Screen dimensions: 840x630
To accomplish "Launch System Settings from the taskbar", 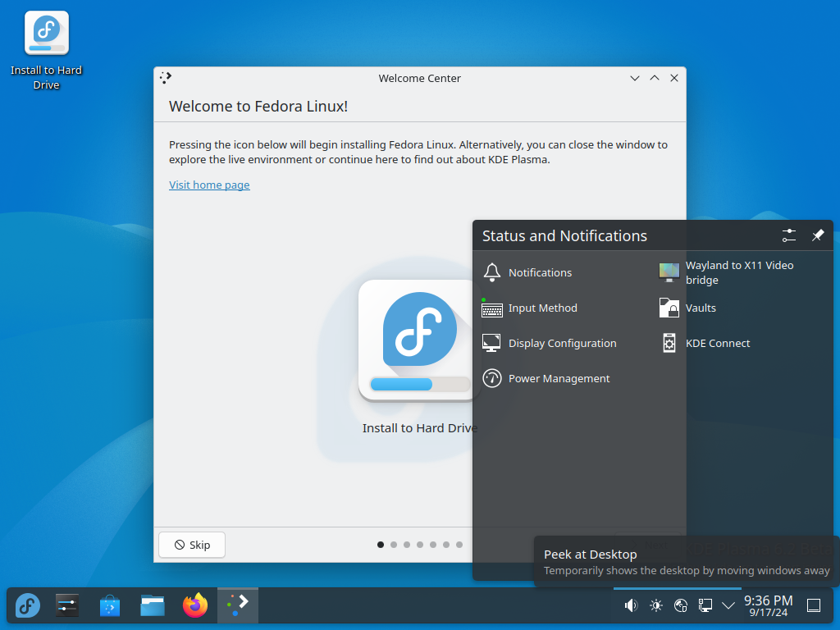I will click(x=67, y=606).
